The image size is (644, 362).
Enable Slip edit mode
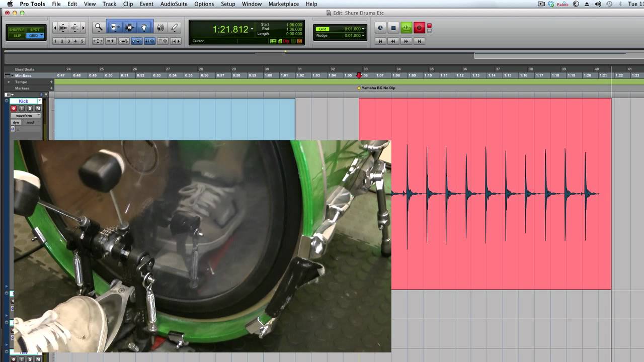click(17, 36)
